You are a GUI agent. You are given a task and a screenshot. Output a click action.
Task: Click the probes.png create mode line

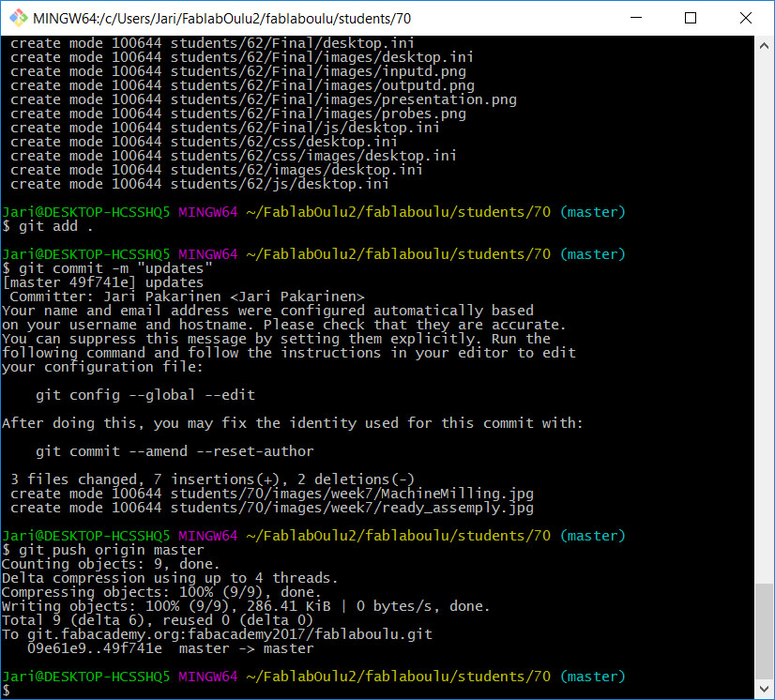238,114
